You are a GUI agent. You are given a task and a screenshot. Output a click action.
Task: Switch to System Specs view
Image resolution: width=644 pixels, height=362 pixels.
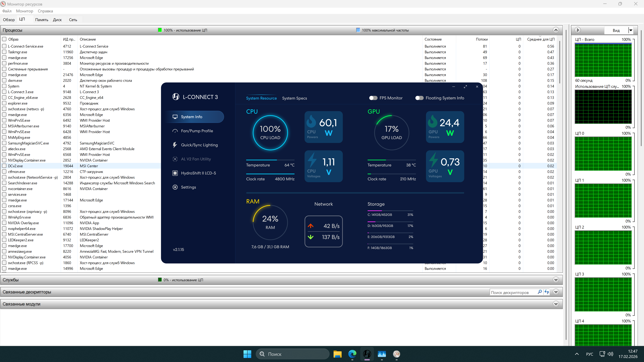click(294, 98)
